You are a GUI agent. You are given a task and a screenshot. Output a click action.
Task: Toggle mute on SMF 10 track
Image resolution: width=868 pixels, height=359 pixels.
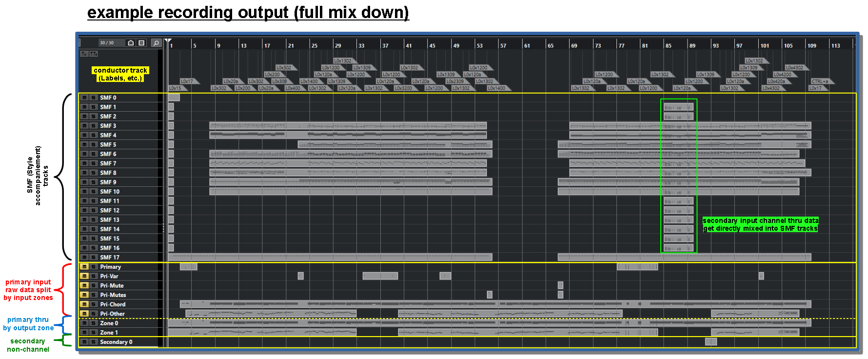pyautogui.click(x=84, y=192)
